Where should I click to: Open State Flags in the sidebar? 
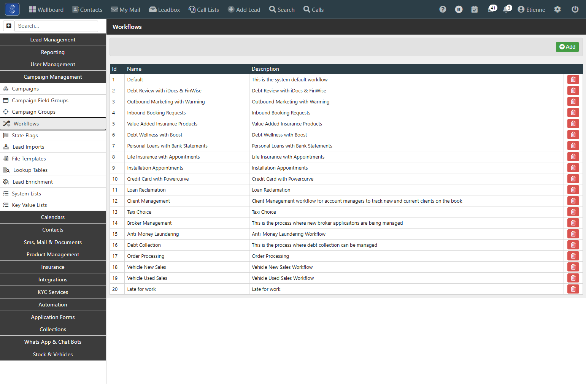[x=53, y=135]
